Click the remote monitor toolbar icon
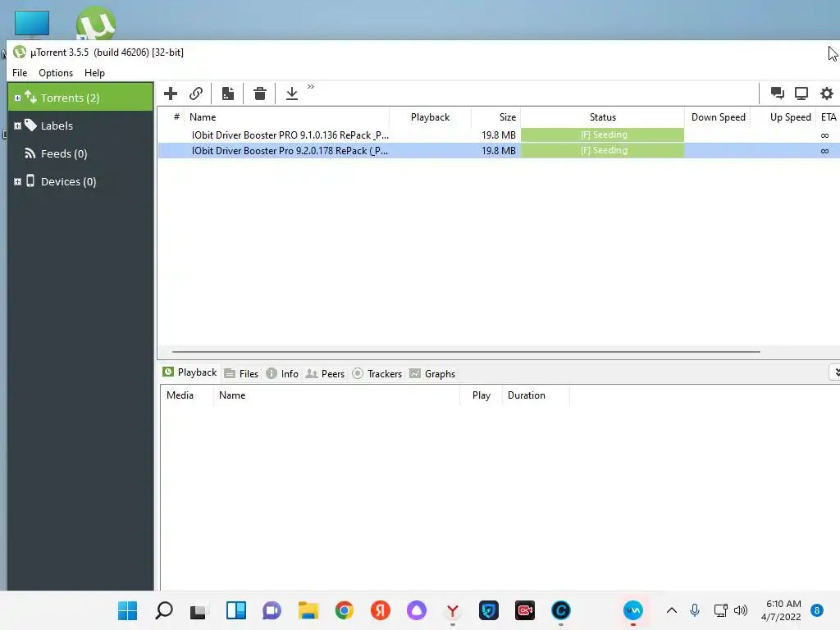 pyautogui.click(x=801, y=94)
